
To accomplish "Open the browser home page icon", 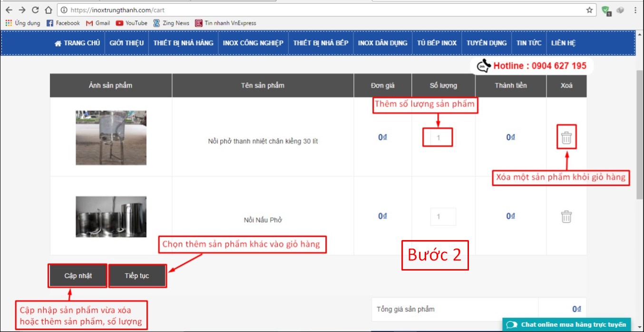I will [x=48, y=10].
